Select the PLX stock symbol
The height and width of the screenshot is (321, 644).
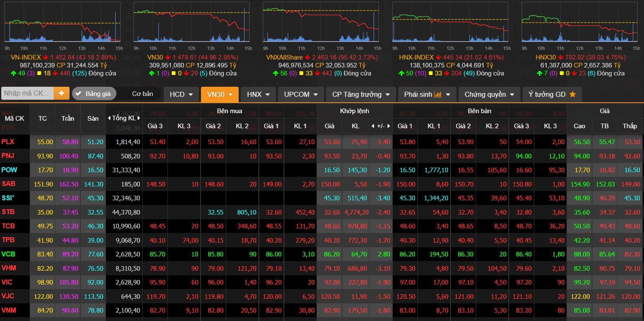8,142
